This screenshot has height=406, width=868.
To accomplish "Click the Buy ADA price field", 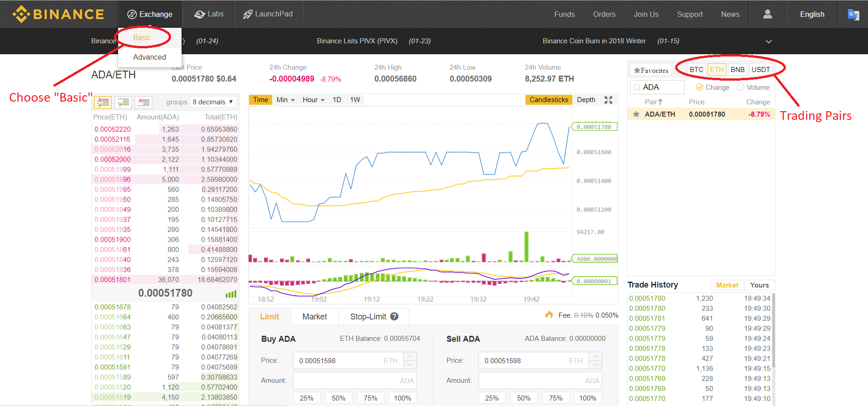I will pos(348,360).
